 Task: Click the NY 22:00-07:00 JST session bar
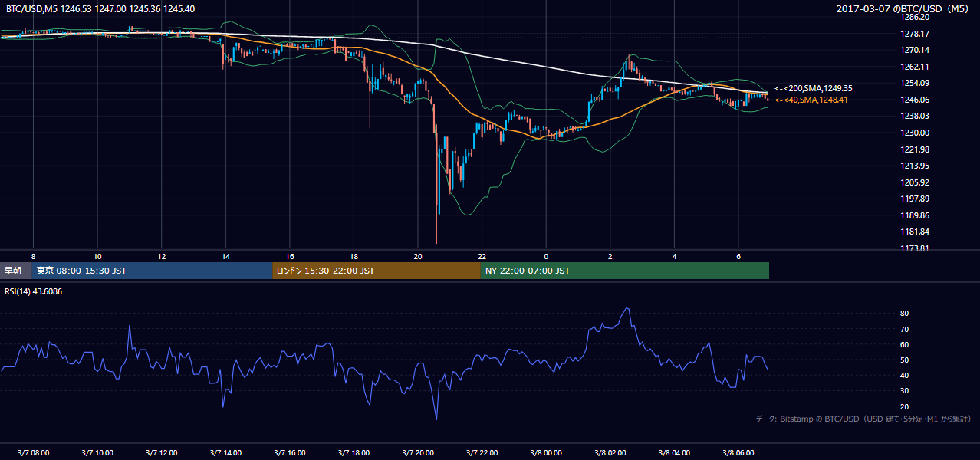(x=625, y=271)
